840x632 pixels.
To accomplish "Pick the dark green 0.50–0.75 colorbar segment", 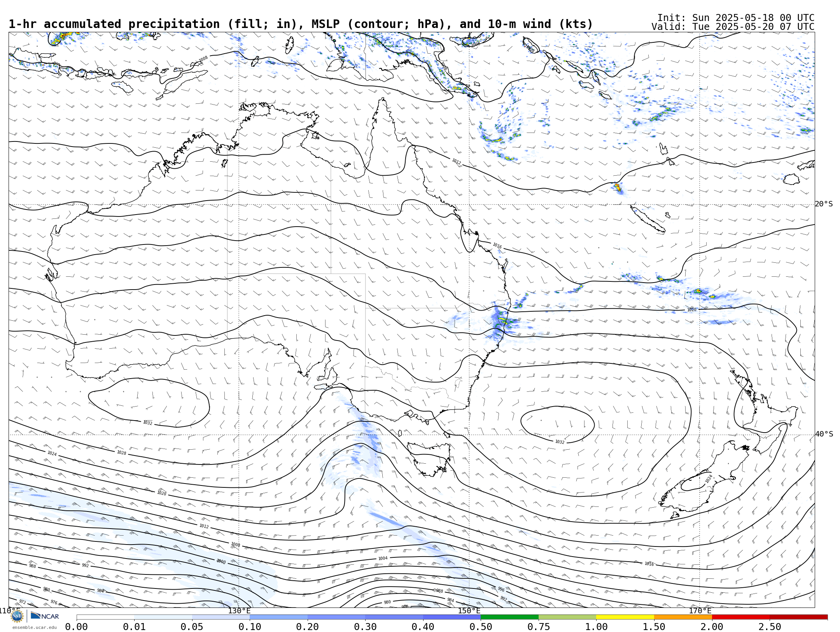I will pyautogui.click(x=509, y=617).
